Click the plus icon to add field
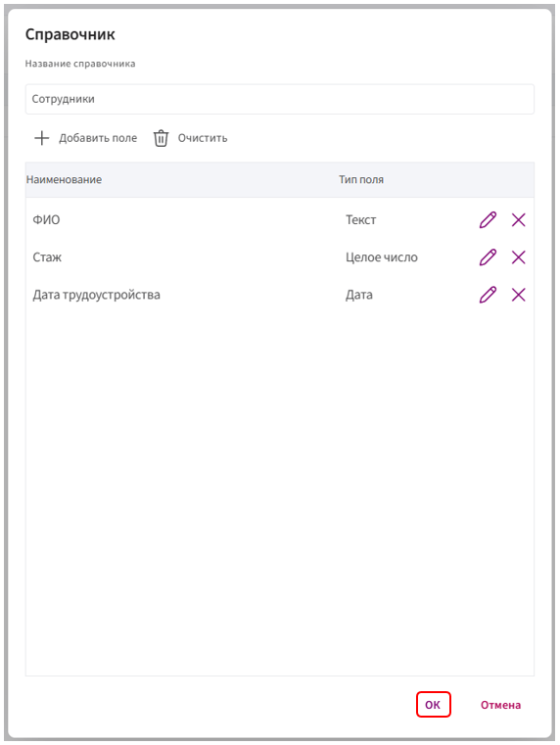The image size is (560, 745). [42, 138]
